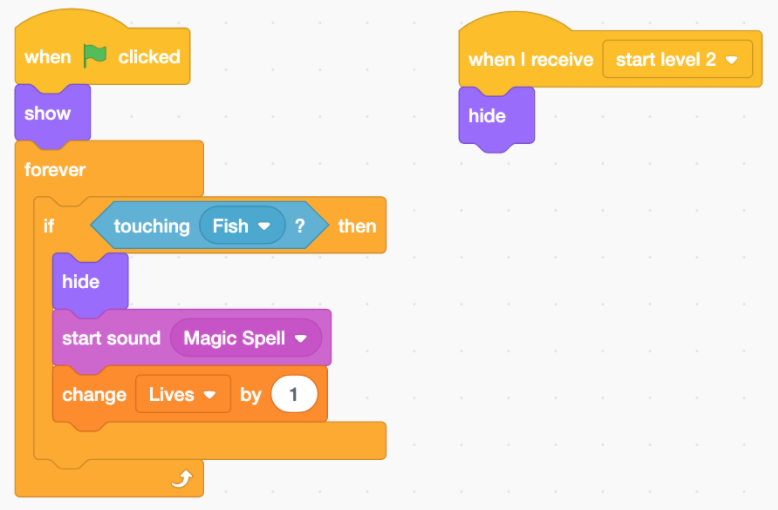Select the blue touching sensing block

tap(209, 226)
